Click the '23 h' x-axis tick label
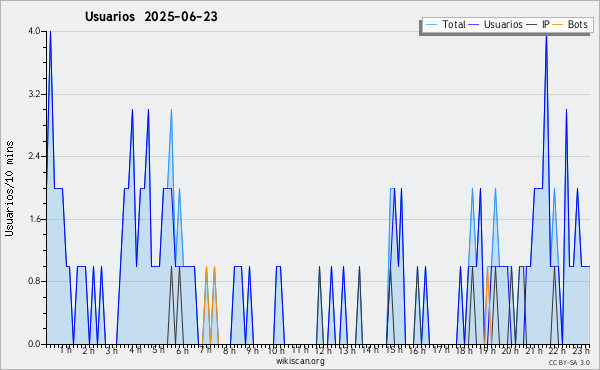The width and height of the screenshot is (600, 370). click(581, 351)
